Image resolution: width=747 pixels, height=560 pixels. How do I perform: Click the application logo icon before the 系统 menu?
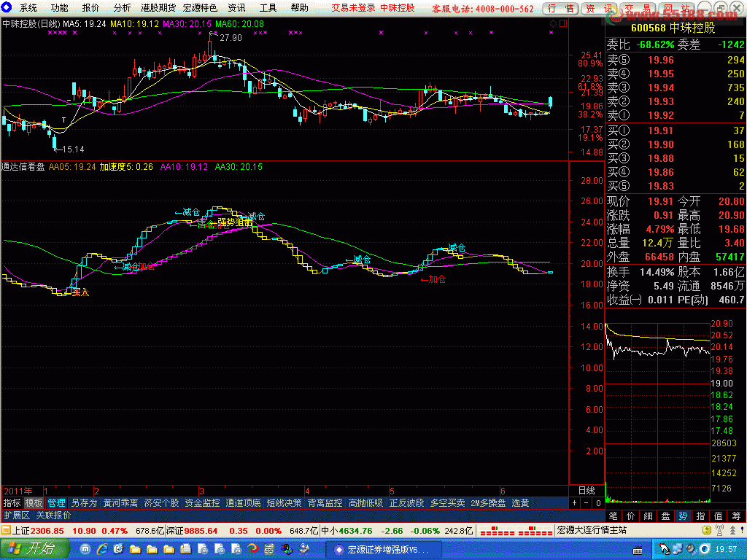click(7, 7)
